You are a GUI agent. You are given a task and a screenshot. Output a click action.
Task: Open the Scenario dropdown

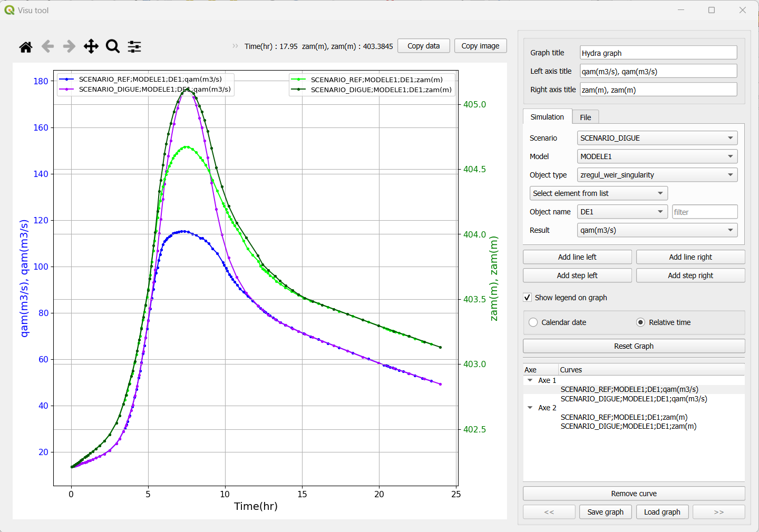click(657, 138)
